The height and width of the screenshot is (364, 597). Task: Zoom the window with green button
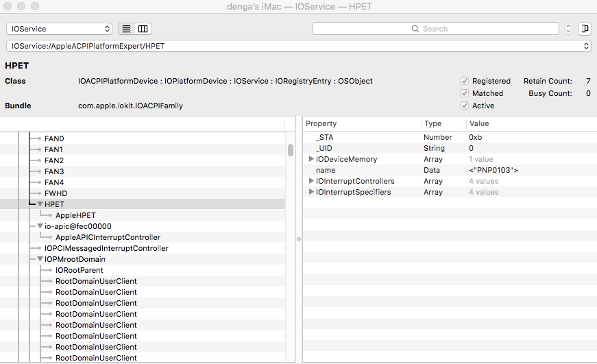coord(35,6)
